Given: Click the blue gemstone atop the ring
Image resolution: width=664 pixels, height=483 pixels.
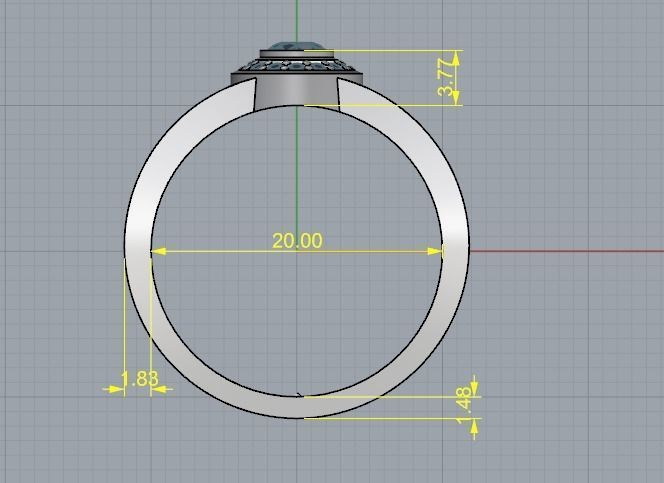Looking at the screenshot, I should point(296,45).
